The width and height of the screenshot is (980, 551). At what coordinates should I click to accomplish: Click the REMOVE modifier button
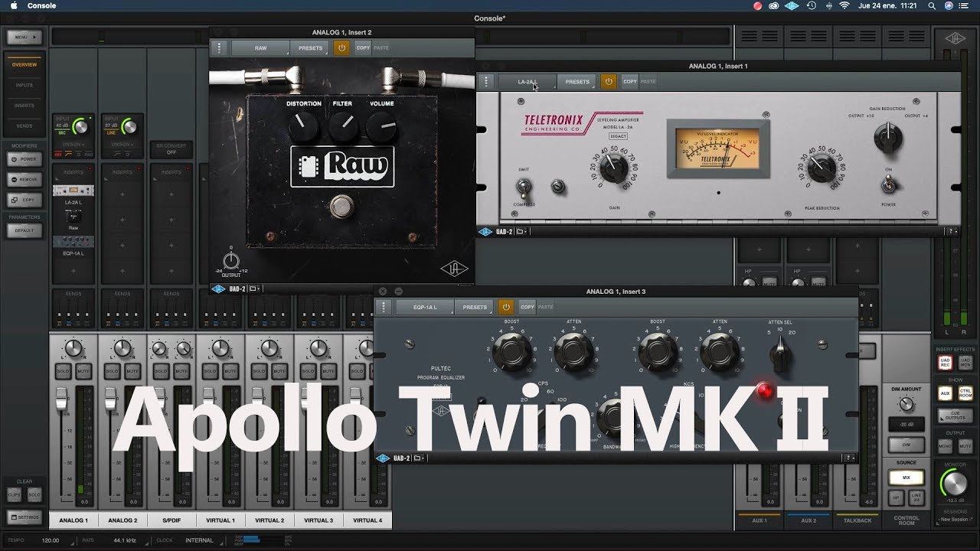pos(24,179)
